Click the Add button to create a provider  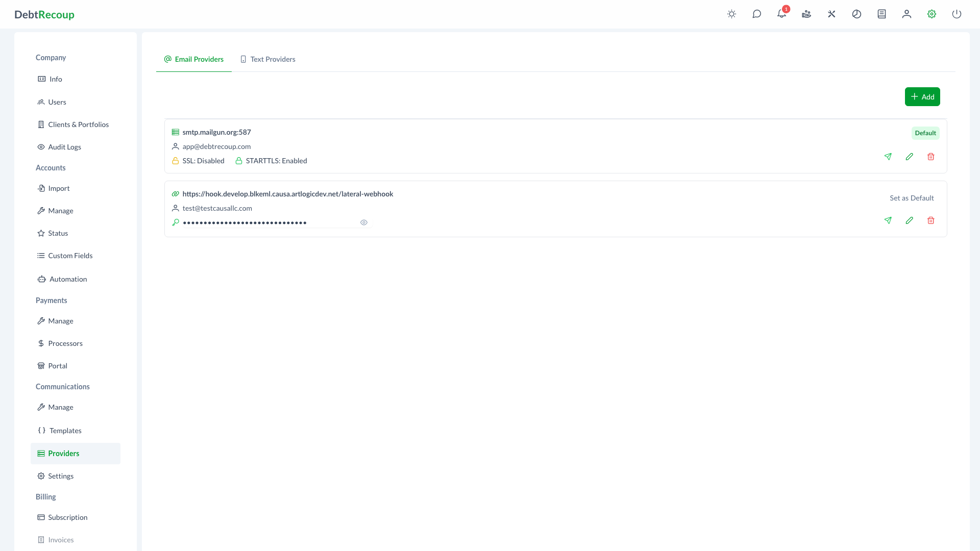pyautogui.click(x=922, y=96)
